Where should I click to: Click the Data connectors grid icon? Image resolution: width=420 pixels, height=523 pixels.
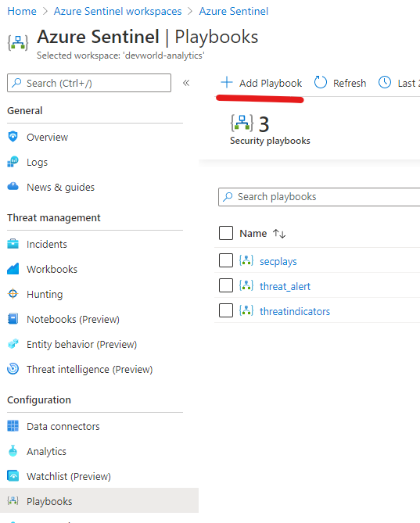coord(13,426)
